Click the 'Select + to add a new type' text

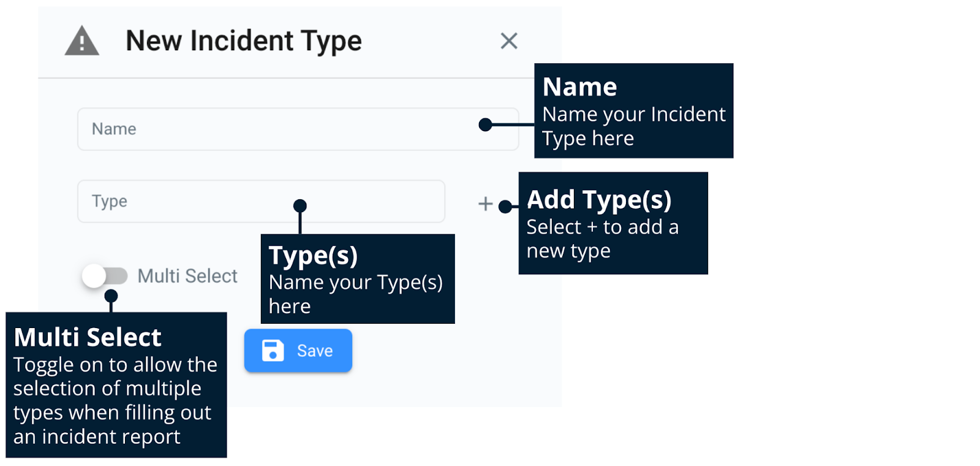click(602, 239)
